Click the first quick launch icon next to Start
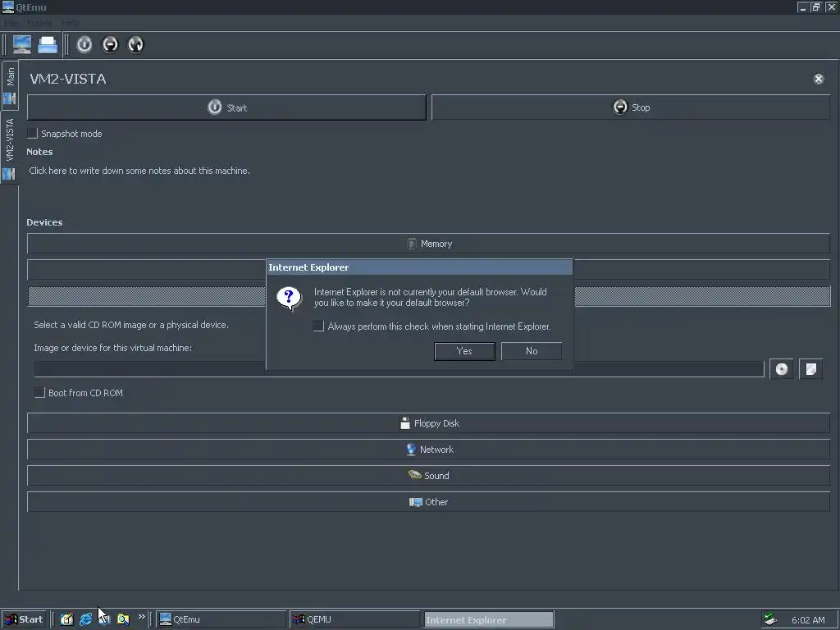This screenshot has width=840, height=630. point(66,620)
